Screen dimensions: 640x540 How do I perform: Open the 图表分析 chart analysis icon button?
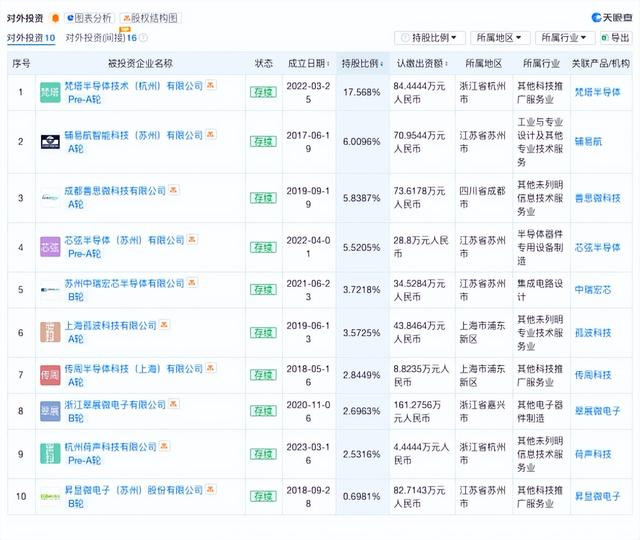(89, 18)
